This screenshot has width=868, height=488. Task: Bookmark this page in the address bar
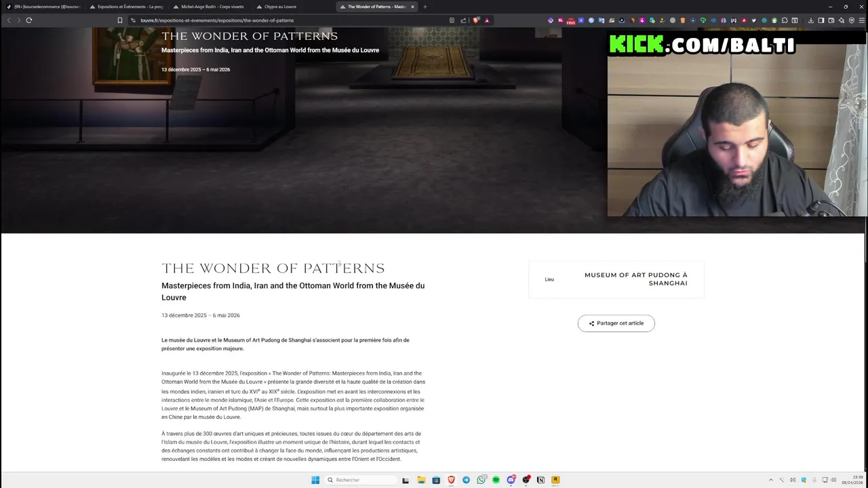(x=120, y=20)
